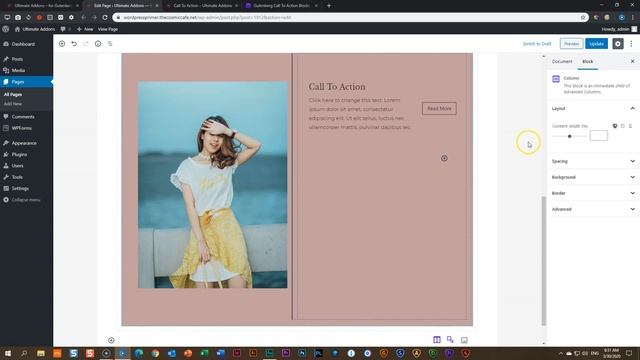The width and height of the screenshot is (640, 360).
Task: Open Ultimate Addons site link in admin bar
Action: pos(35,29)
